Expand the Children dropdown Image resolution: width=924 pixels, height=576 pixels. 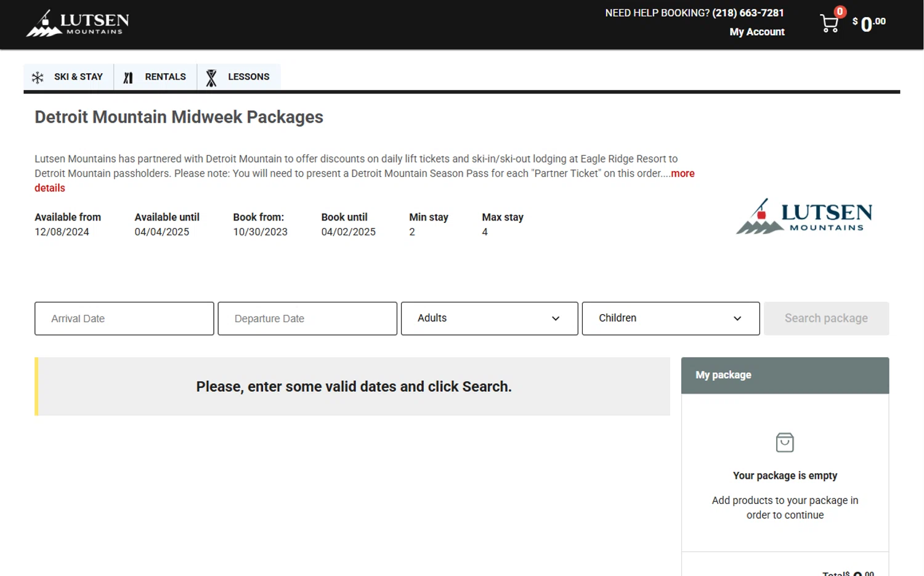[x=671, y=318]
